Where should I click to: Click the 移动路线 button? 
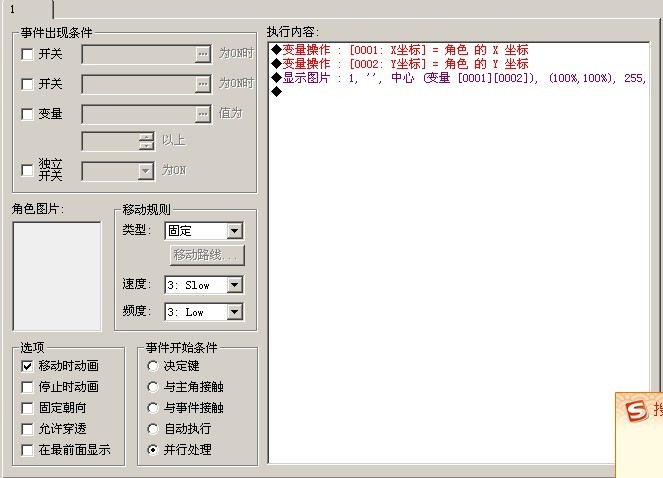pos(207,255)
